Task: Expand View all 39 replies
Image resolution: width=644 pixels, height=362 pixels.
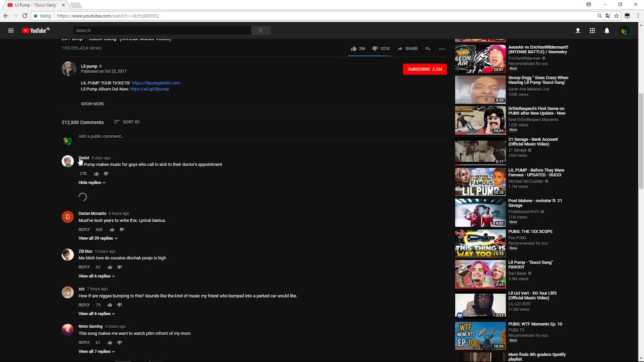Action: point(98,238)
